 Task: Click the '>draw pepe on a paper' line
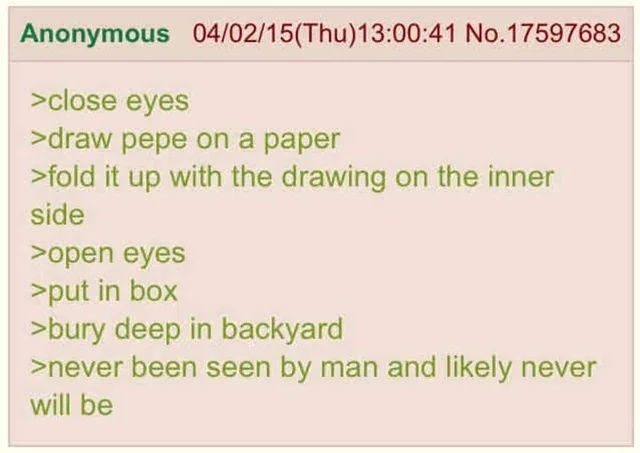pyautogui.click(x=185, y=140)
